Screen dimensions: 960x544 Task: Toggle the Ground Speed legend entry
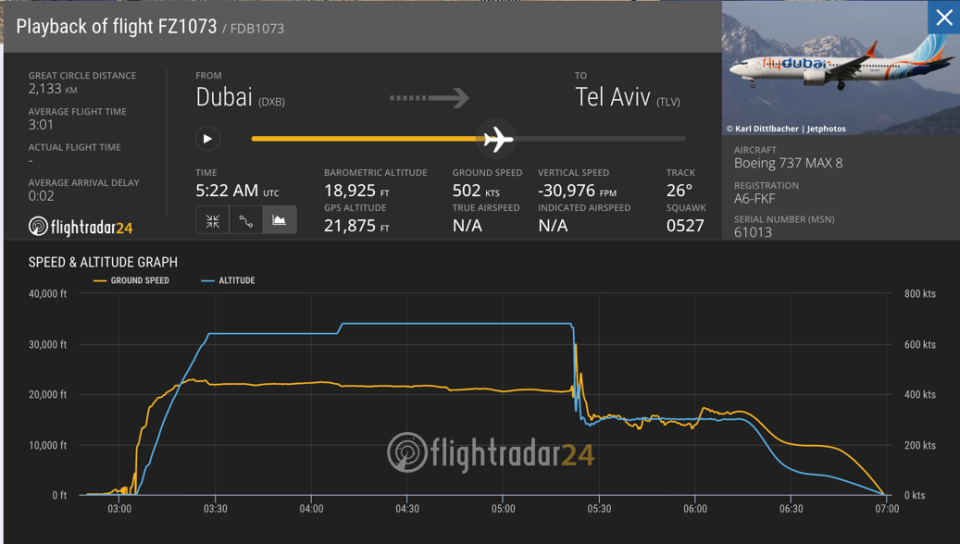tap(131, 280)
